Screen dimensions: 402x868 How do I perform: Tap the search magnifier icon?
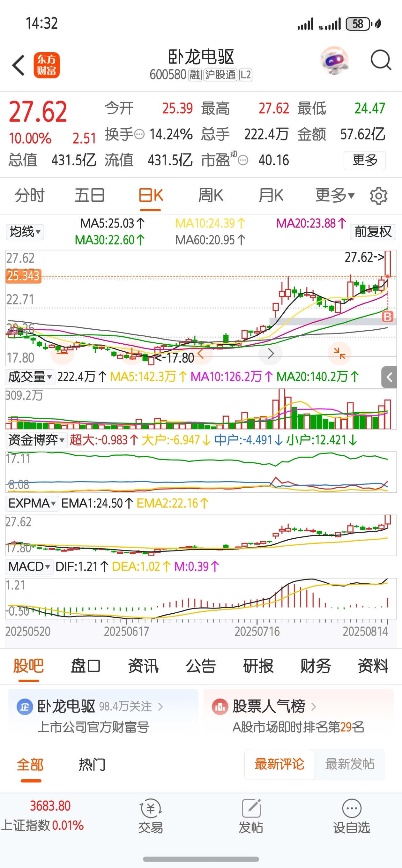tap(381, 60)
